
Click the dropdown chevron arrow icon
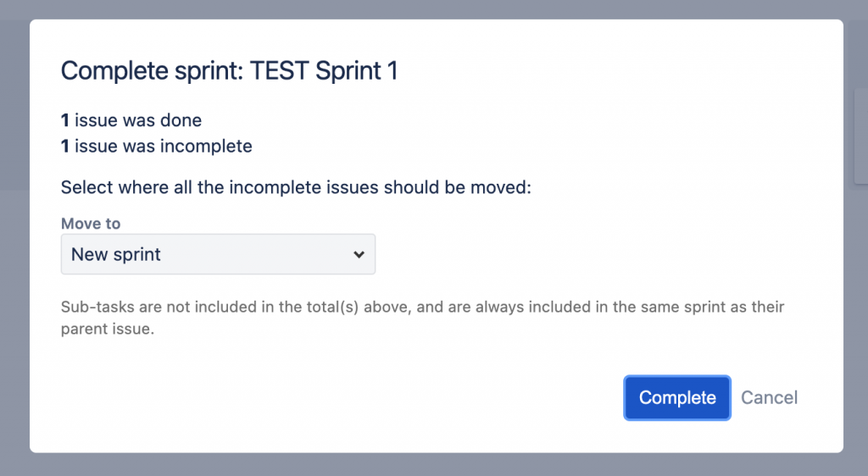[359, 254]
